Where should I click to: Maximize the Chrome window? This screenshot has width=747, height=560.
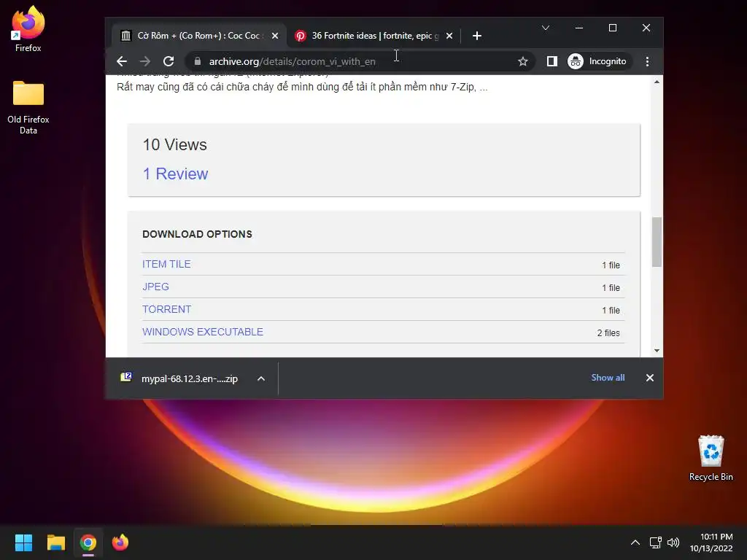613,28
